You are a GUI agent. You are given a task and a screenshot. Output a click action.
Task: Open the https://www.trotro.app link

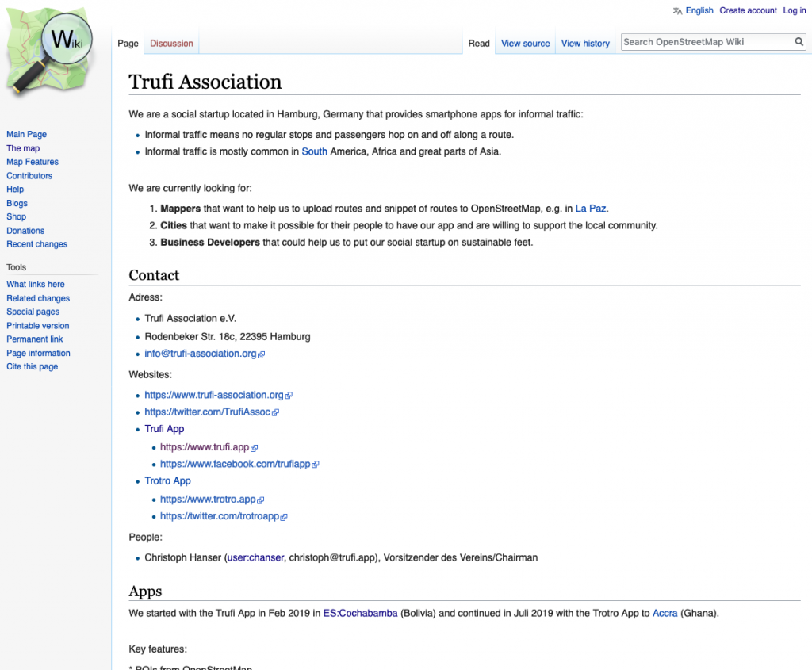(x=212, y=500)
